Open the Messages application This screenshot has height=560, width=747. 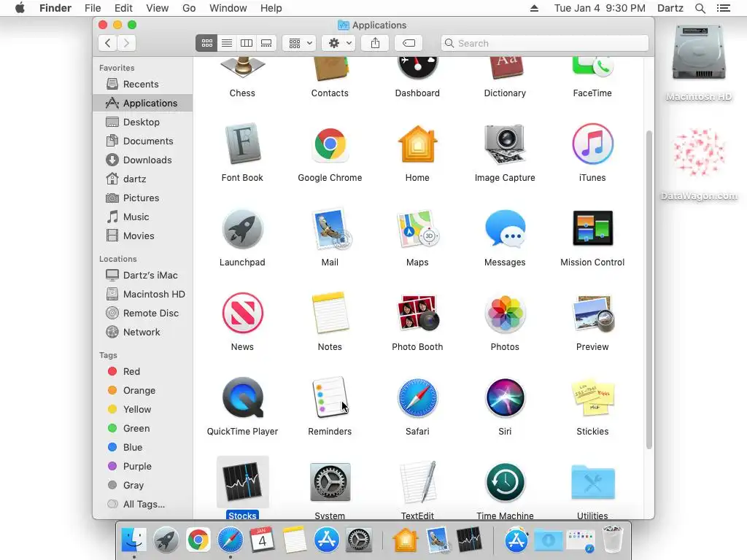pyautogui.click(x=505, y=229)
